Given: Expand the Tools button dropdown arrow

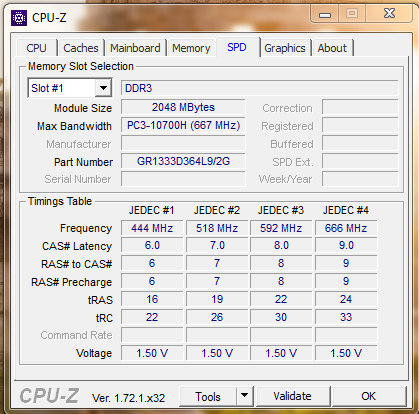Looking at the screenshot, I should pyautogui.click(x=245, y=396).
